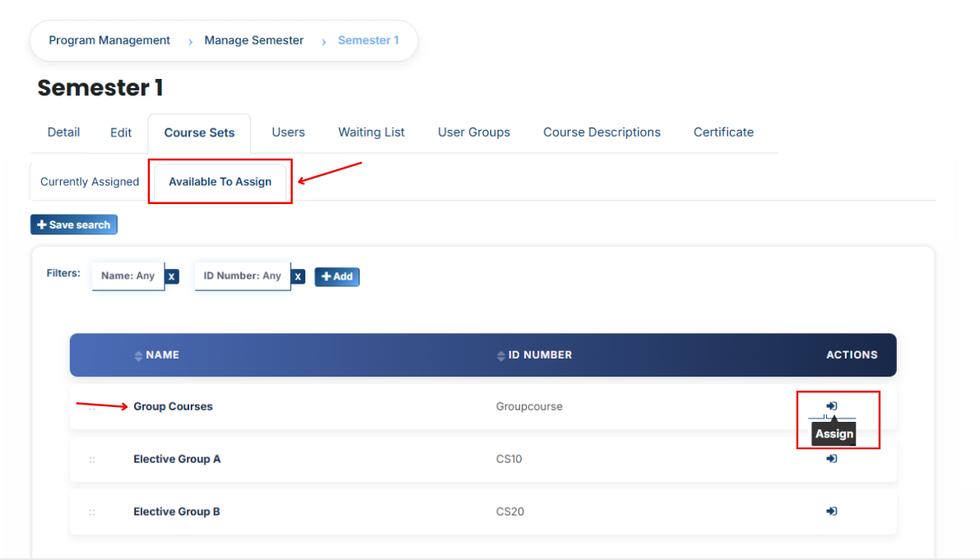Switch to the User Groups tab

pos(474,132)
